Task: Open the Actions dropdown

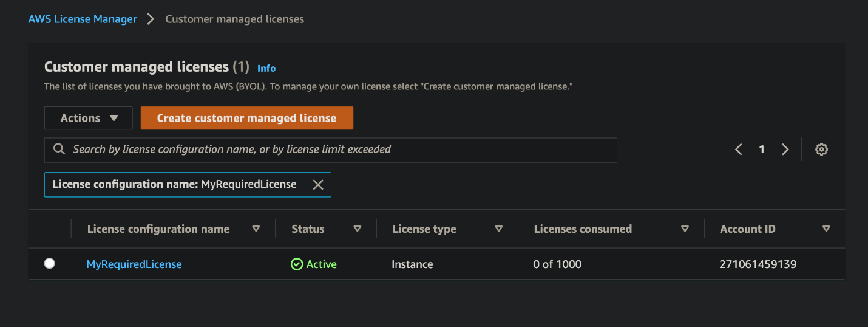Action: (x=89, y=118)
